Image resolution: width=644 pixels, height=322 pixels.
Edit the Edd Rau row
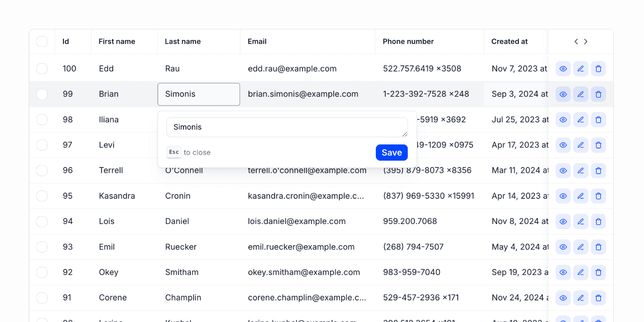pyautogui.click(x=581, y=69)
